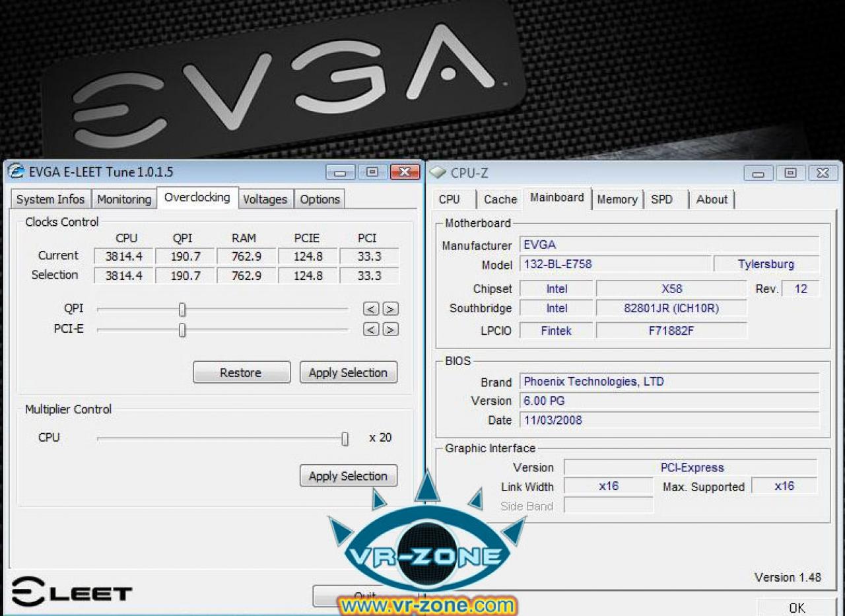Close the CPU-Z window

pos(823,173)
